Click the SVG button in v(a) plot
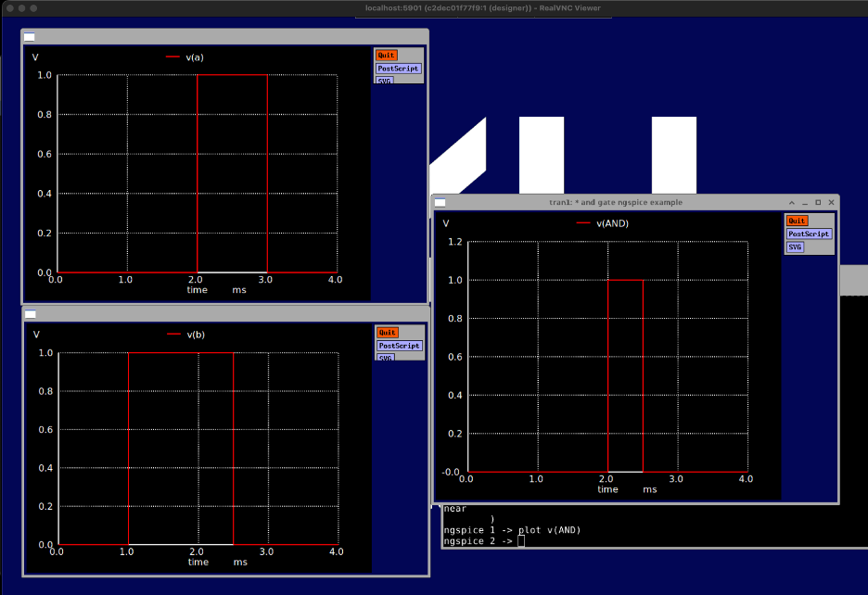 (384, 81)
